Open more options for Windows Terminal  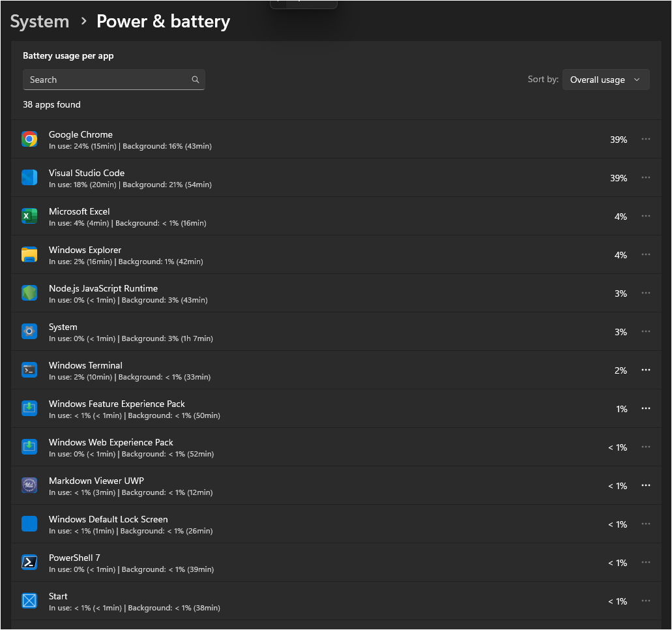(x=645, y=370)
